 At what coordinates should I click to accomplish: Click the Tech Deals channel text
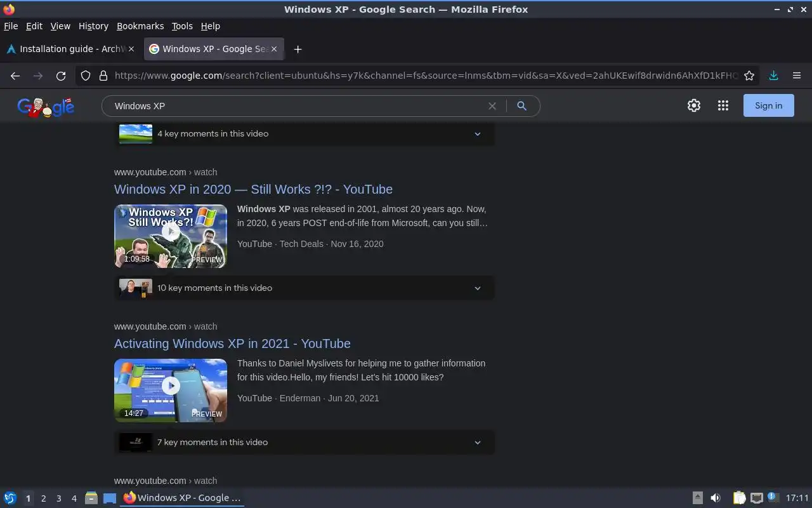tap(301, 244)
